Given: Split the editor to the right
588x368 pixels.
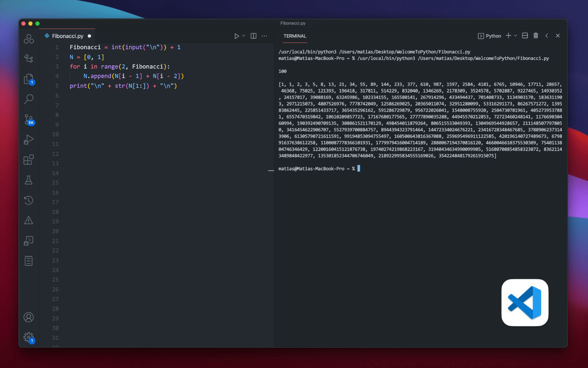Looking at the screenshot, I should pos(253,36).
